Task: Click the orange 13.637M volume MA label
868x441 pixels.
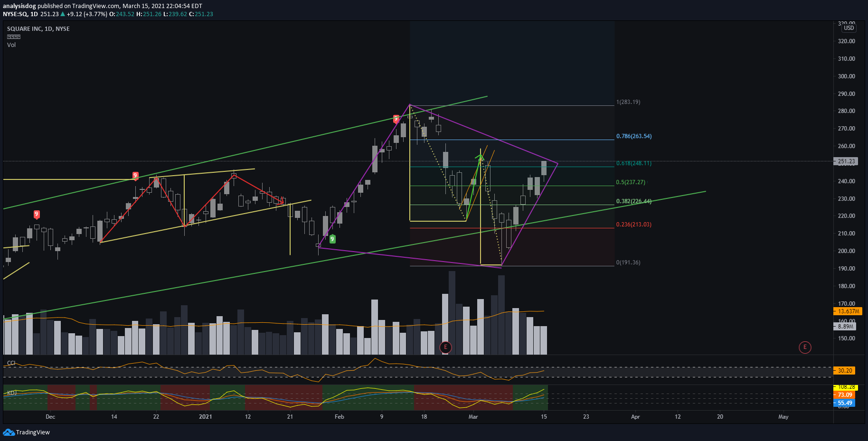Action: pyautogui.click(x=848, y=311)
